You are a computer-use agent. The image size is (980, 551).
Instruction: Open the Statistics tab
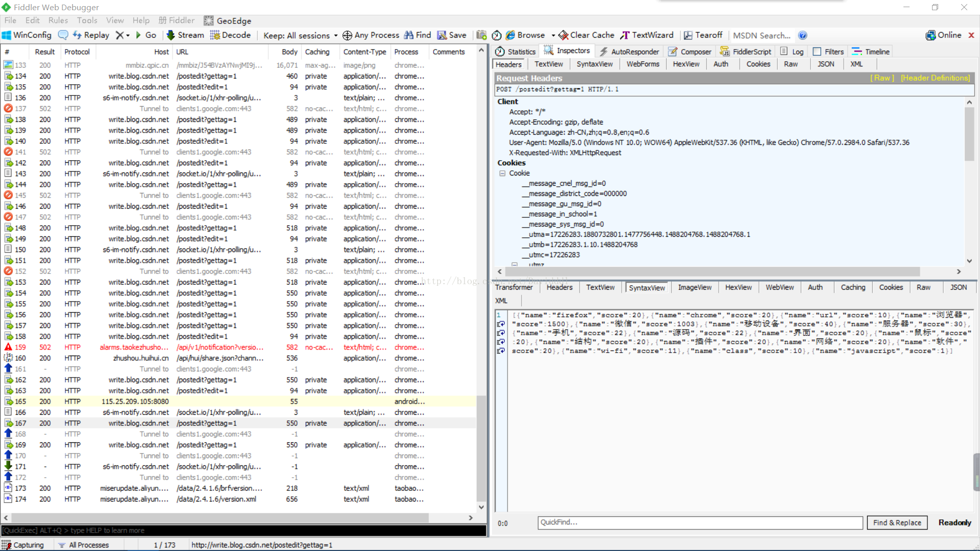coord(516,52)
